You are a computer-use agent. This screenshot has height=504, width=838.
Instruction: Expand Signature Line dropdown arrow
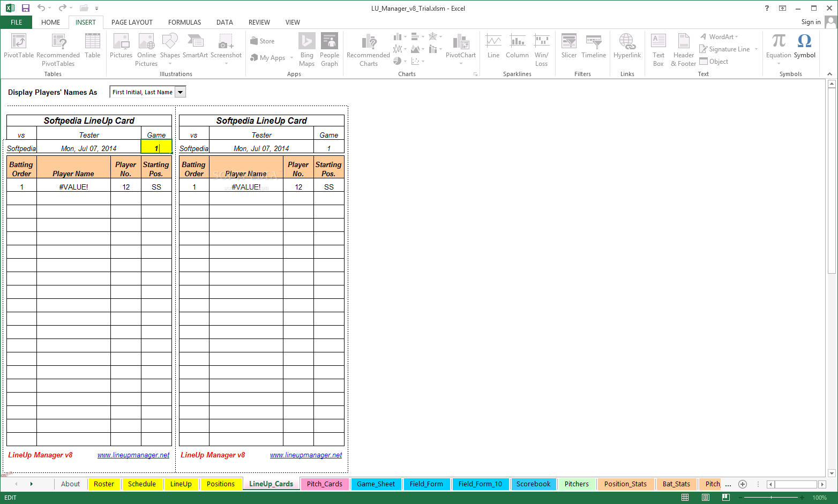(x=756, y=49)
